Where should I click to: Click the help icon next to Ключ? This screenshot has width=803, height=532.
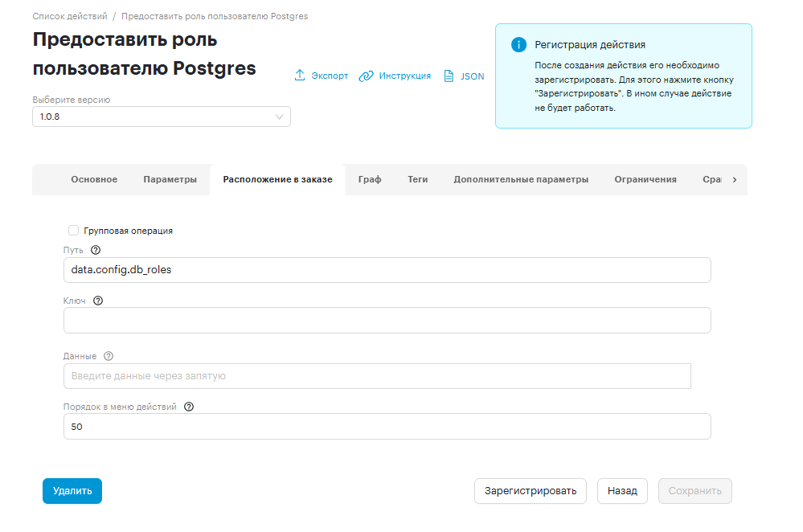pyautogui.click(x=98, y=301)
